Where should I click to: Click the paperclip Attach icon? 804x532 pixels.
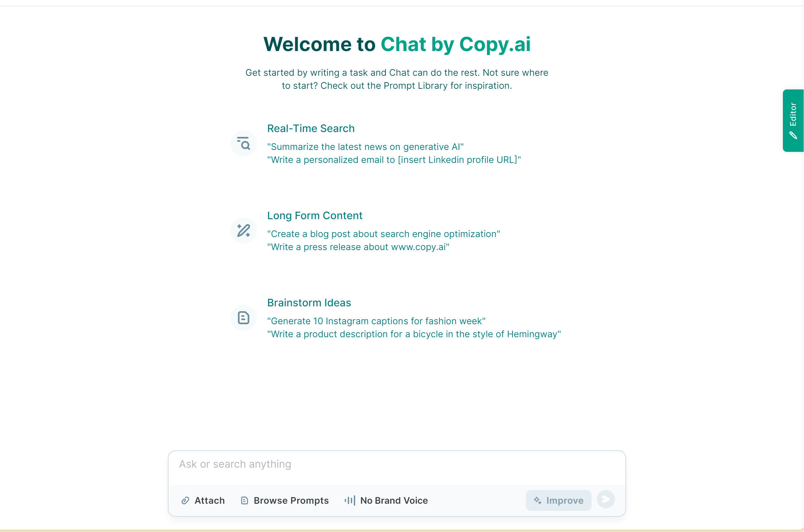click(185, 500)
